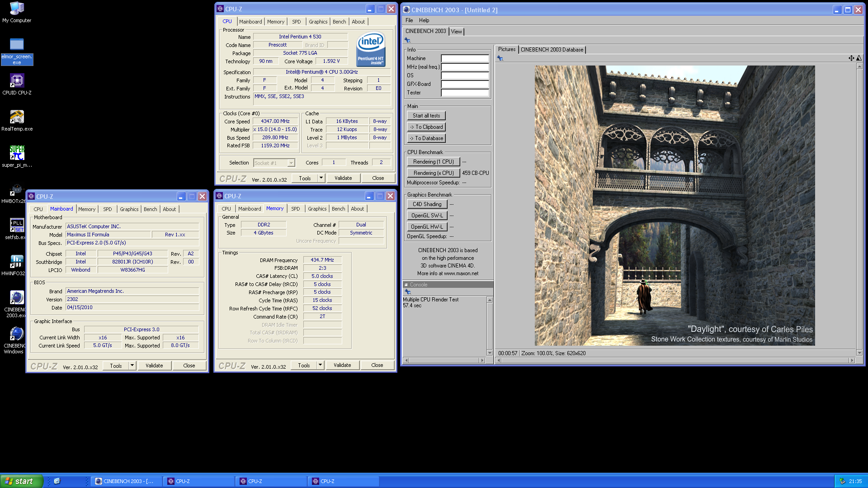The width and height of the screenshot is (868, 488).
Task: Click pin icon below CINEBENCH 2003 tab
Action: (x=407, y=40)
